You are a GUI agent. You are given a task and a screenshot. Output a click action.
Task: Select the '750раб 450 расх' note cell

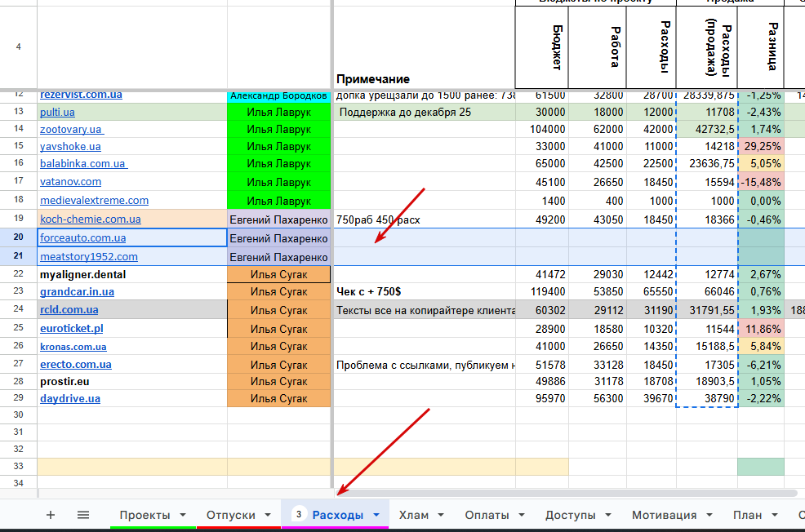(x=425, y=219)
